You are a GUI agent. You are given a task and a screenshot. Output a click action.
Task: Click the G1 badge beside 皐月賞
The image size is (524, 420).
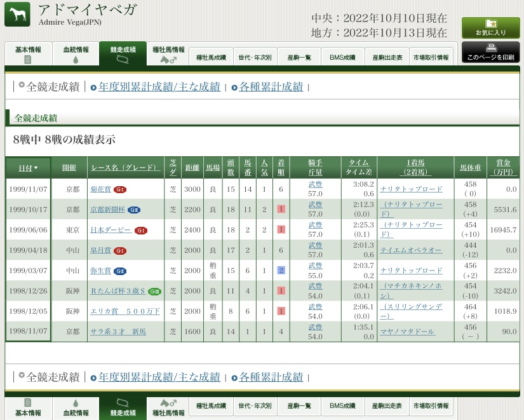(120, 250)
